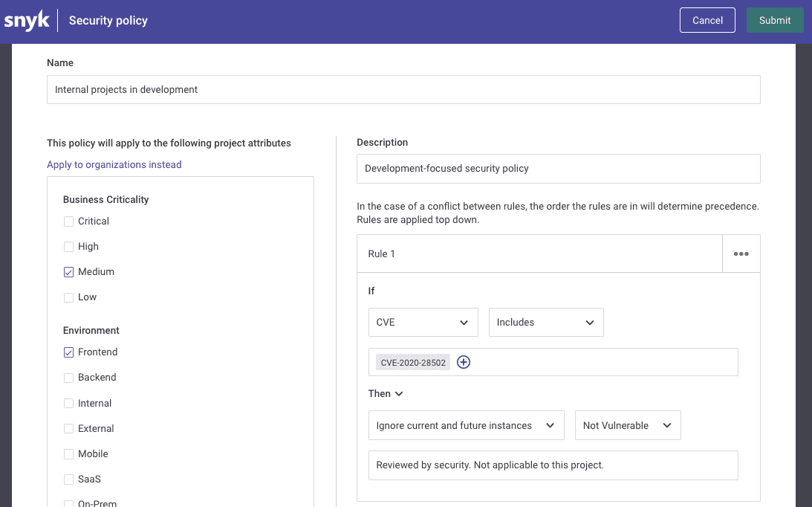Screen dimensions: 812x507
Task: Click the plus icon to add another CVE
Action: (464, 362)
